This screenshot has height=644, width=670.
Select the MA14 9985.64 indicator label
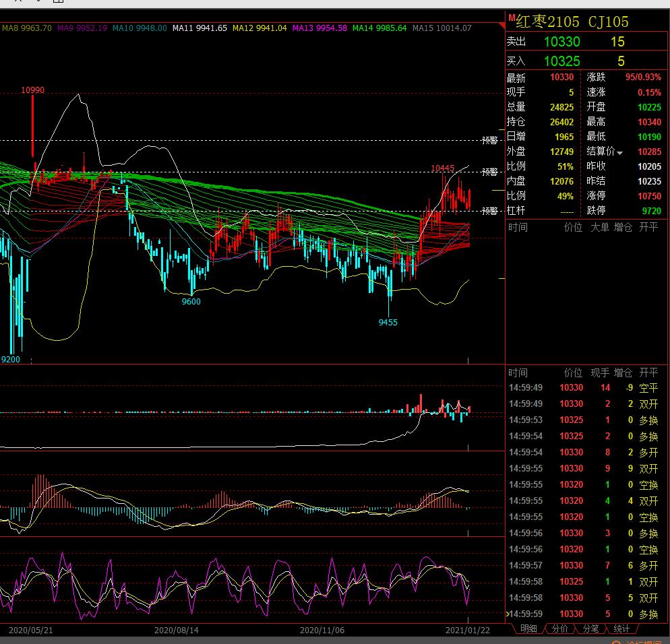379,28
